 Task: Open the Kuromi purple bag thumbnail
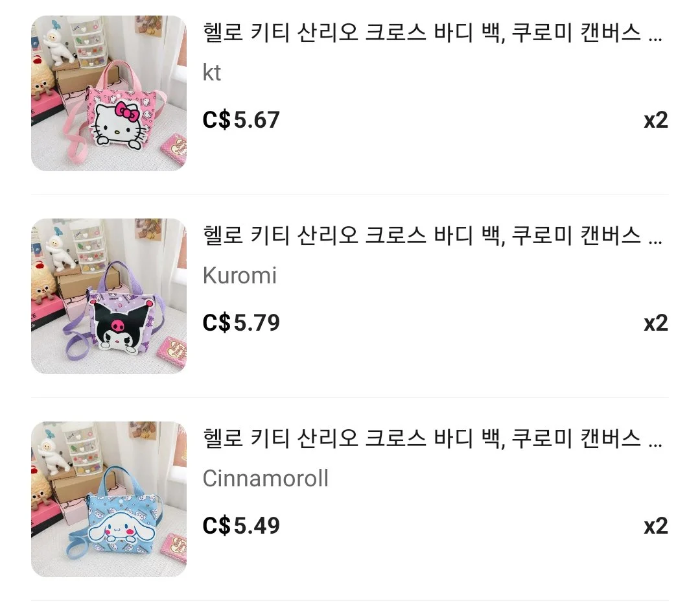(x=108, y=296)
